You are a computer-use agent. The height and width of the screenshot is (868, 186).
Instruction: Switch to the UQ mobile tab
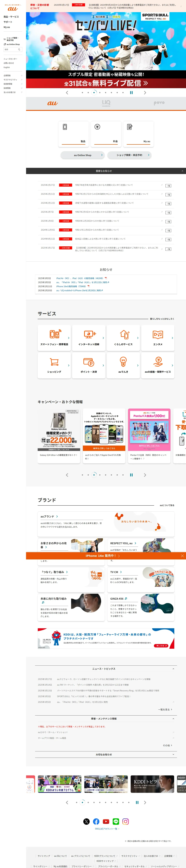coord(106,103)
